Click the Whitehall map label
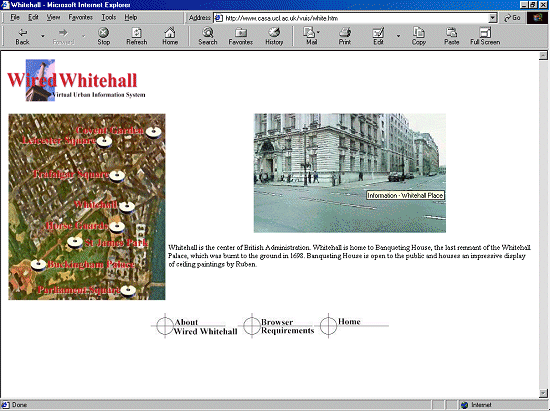This screenshot has width=550, height=411. tap(95, 204)
